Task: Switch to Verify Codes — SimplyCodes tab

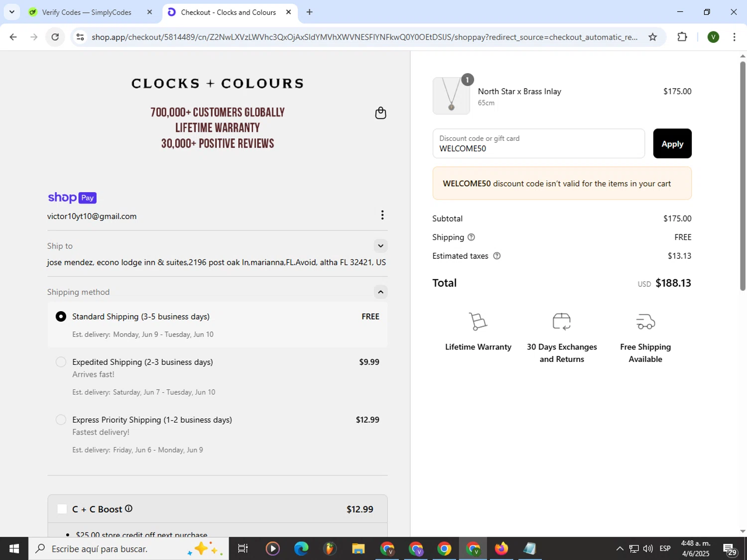Action: [87, 12]
